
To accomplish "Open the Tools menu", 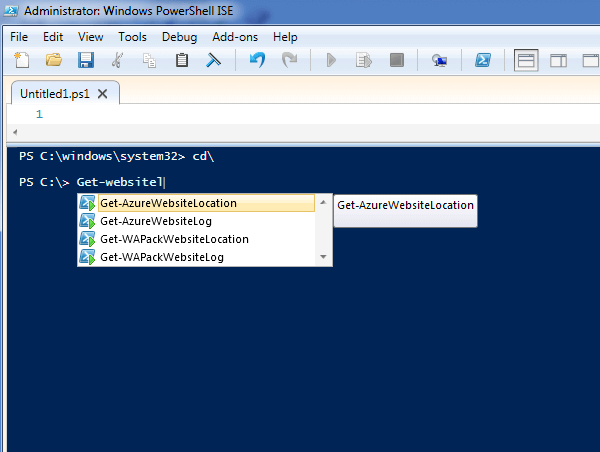I will tap(132, 37).
